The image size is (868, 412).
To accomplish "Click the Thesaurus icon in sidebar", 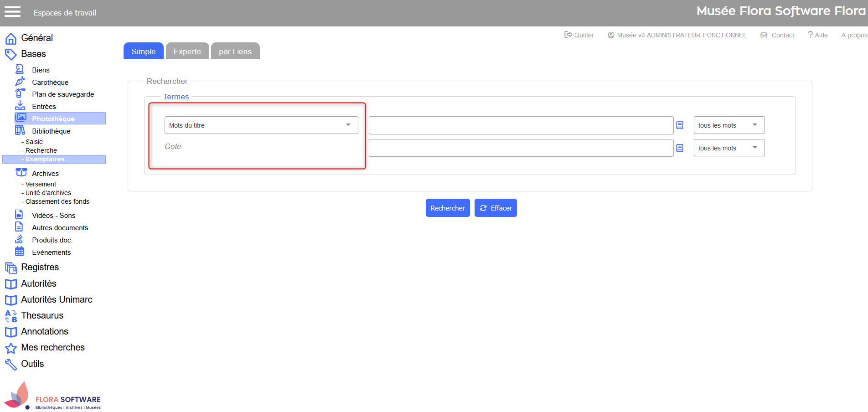I will [x=11, y=316].
